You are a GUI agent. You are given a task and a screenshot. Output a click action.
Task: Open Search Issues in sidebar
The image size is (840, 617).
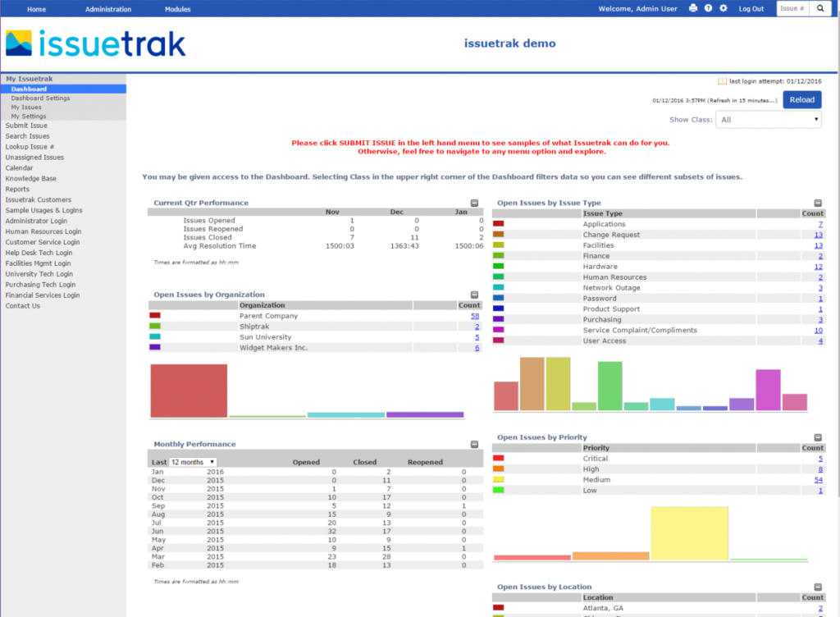tap(27, 136)
